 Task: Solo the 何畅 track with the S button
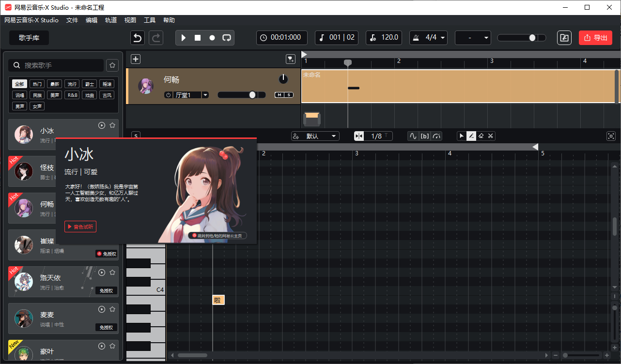coord(289,95)
